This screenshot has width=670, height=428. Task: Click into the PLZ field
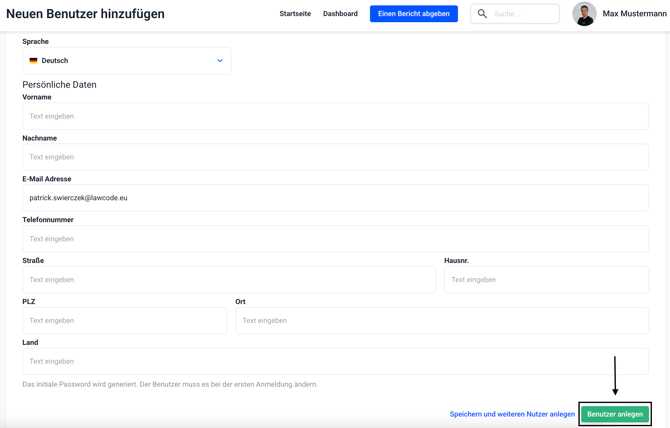pyautogui.click(x=125, y=321)
